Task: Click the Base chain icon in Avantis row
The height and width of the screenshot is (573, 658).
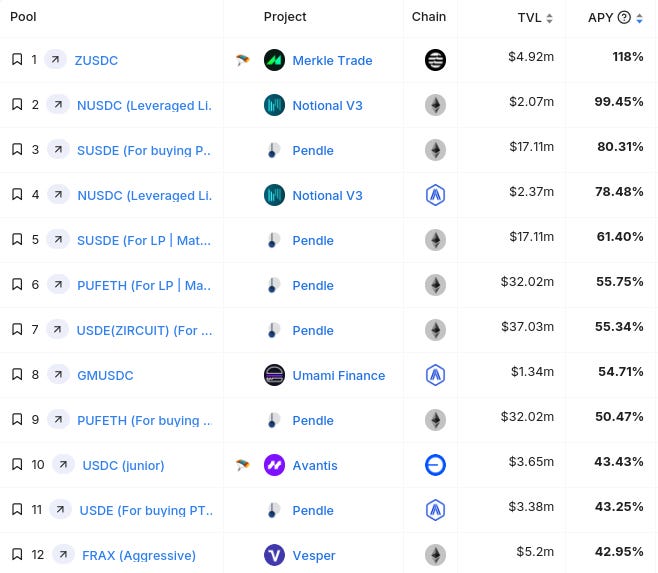Action: coord(435,465)
